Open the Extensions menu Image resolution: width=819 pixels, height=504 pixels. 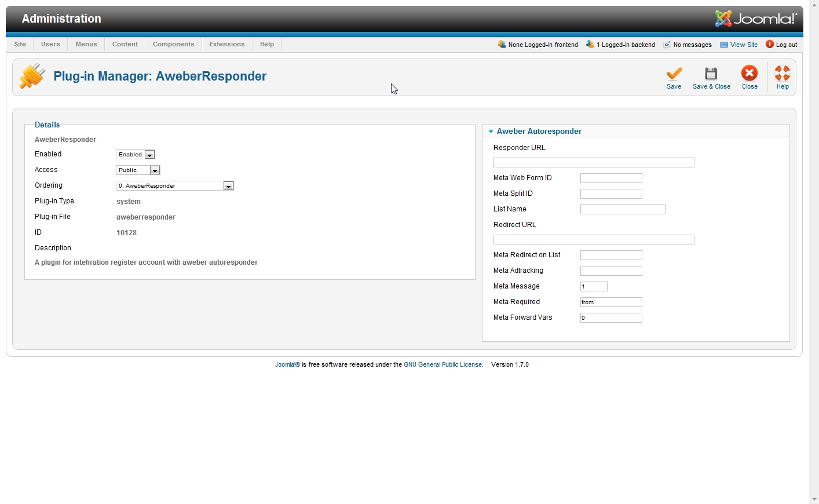tap(227, 44)
